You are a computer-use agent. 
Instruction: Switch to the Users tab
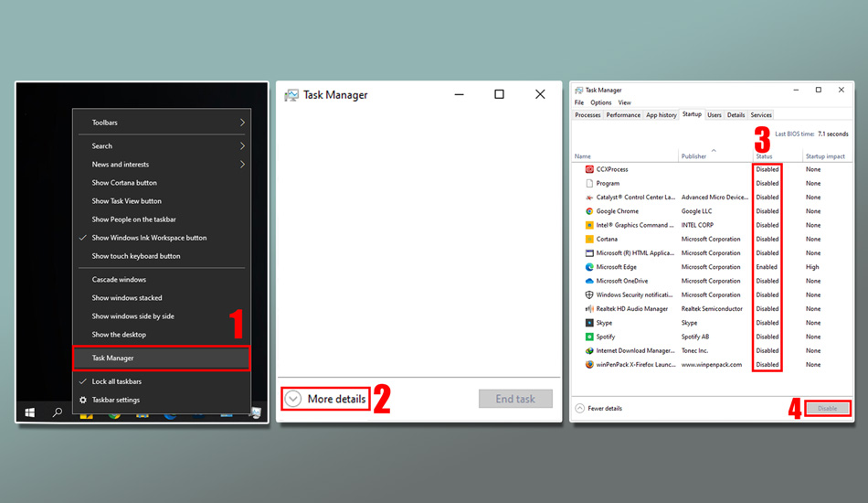point(715,114)
